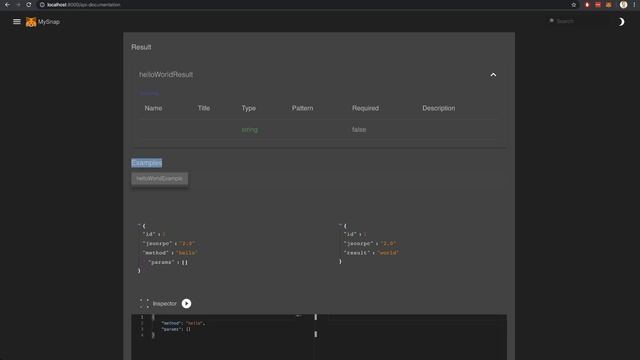Open the site info icon beside localhost
This screenshot has height=360, width=640.
(42, 5)
